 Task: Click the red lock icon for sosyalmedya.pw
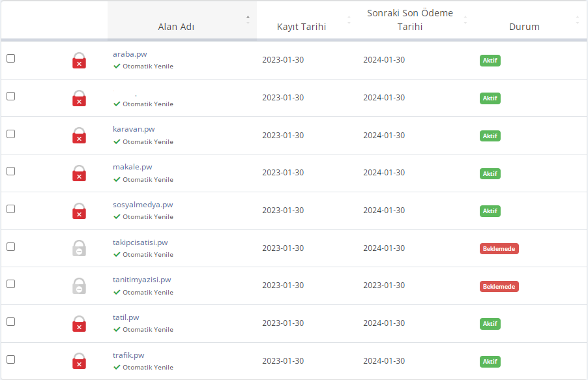(79, 211)
